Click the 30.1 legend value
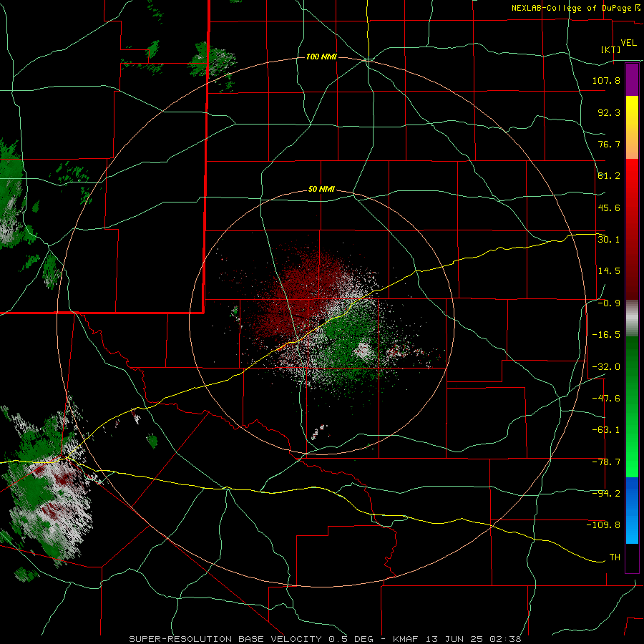The height and width of the screenshot is (644, 644). click(x=609, y=240)
